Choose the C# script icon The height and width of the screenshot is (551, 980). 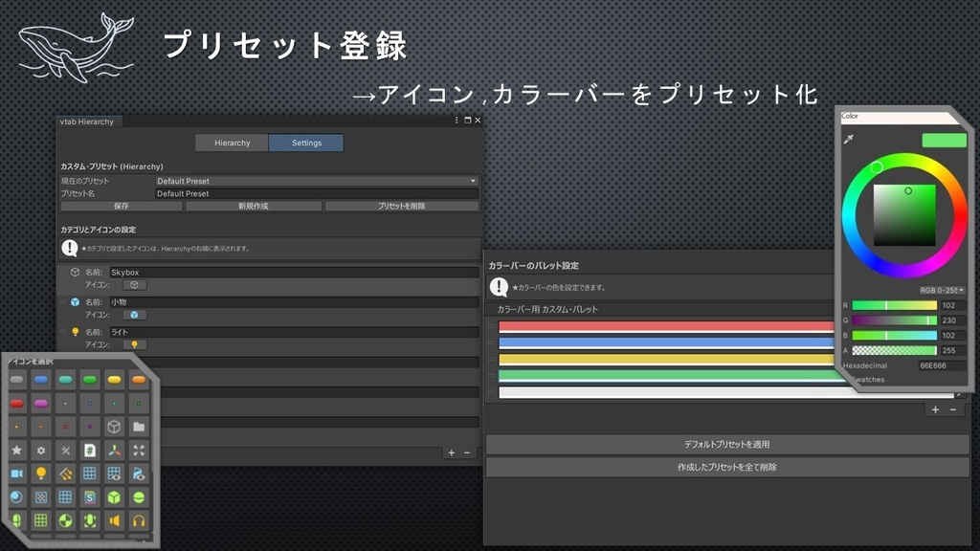(90, 450)
